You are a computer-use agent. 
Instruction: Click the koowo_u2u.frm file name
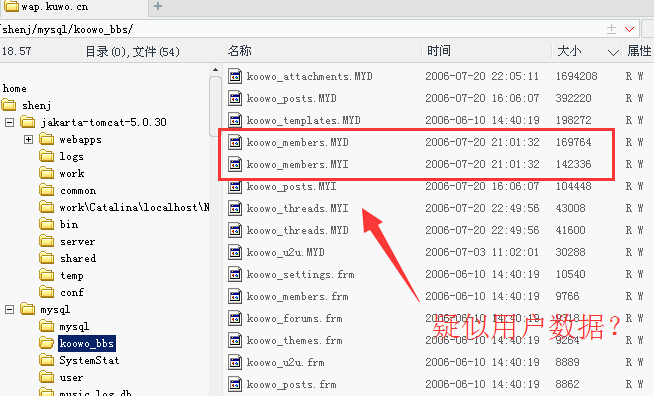point(285,363)
